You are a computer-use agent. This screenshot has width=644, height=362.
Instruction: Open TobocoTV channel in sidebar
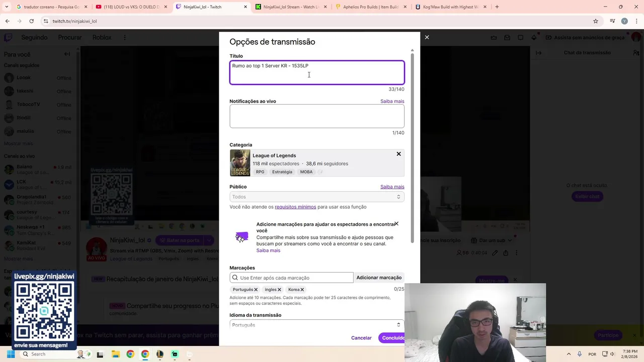[38, 105]
